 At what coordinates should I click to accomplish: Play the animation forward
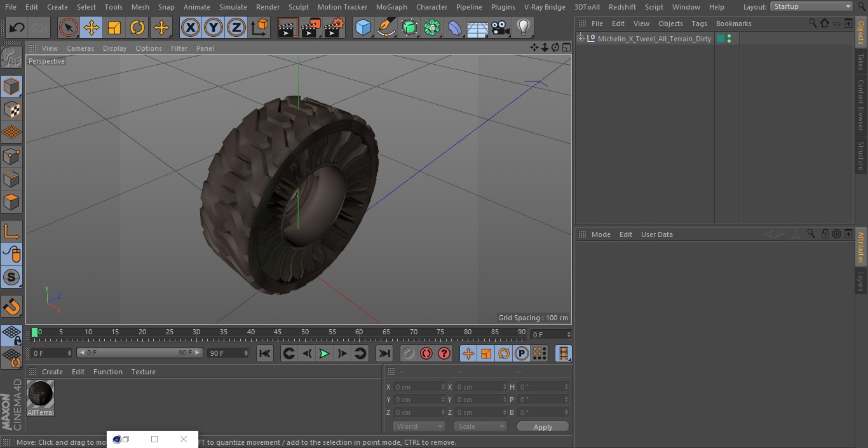(324, 353)
